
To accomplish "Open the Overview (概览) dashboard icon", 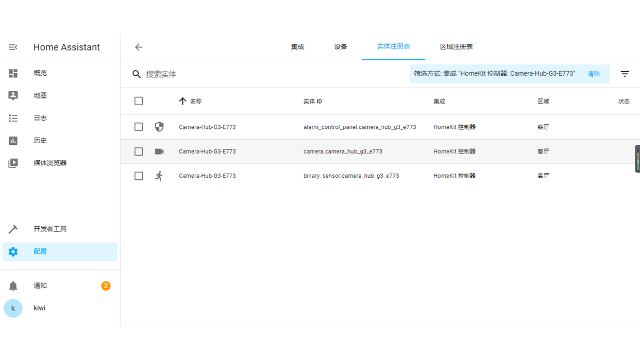I will pos(13,73).
